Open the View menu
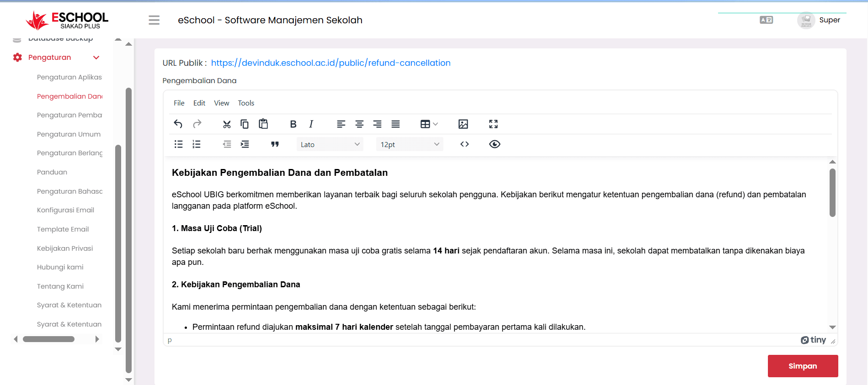The image size is (868, 385). tap(222, 103)
